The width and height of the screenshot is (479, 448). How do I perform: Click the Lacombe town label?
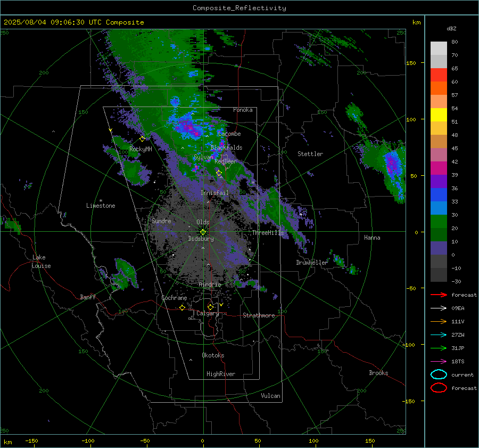pyautogui.click(x=229, y=134)
